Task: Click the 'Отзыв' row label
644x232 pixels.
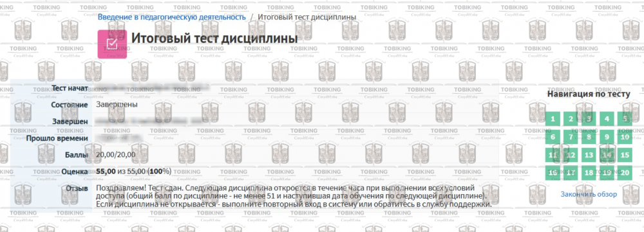Action: [x=77, y=188]
